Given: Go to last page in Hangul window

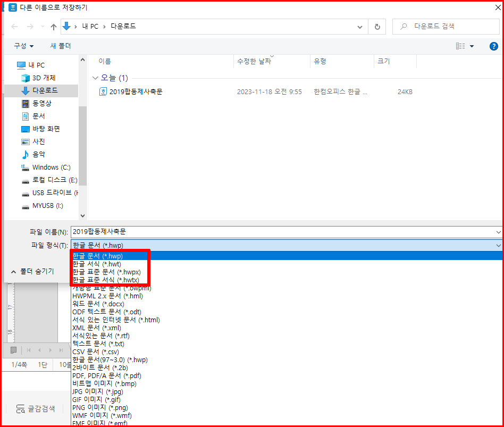Looking at the screenshot, I should [61, 350].
